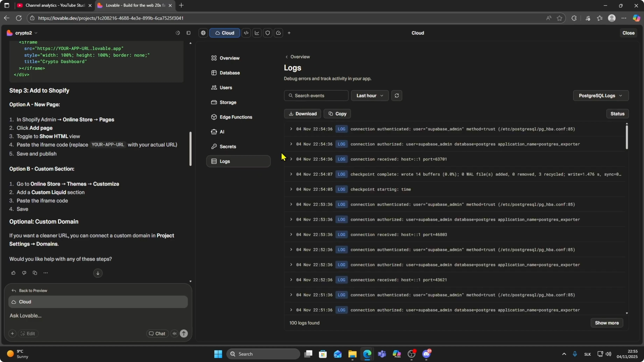Image resolution: width=644 pixels, height=362 pixels.
Task: Open the analytics chart icon
Action: tap(257, 33)
